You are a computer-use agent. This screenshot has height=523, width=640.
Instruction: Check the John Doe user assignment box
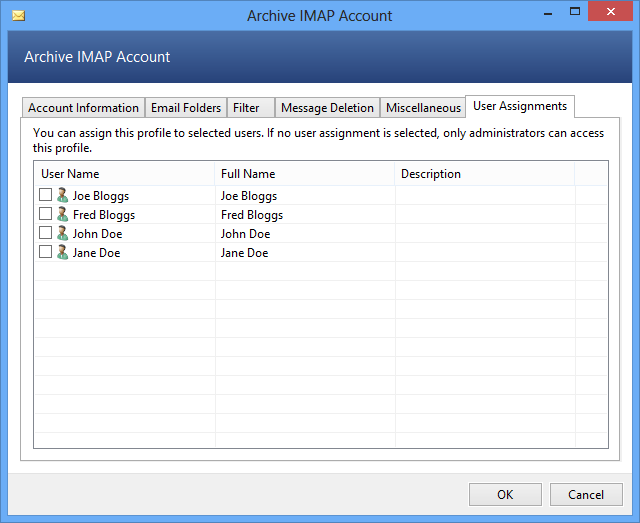point(45,233)
